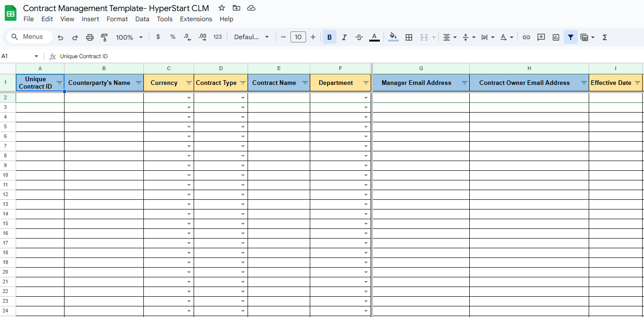Undo the last action
Image resolution: width=644 pixels, height=317 pixels.
pyautogui.click(x=60, y=37)
